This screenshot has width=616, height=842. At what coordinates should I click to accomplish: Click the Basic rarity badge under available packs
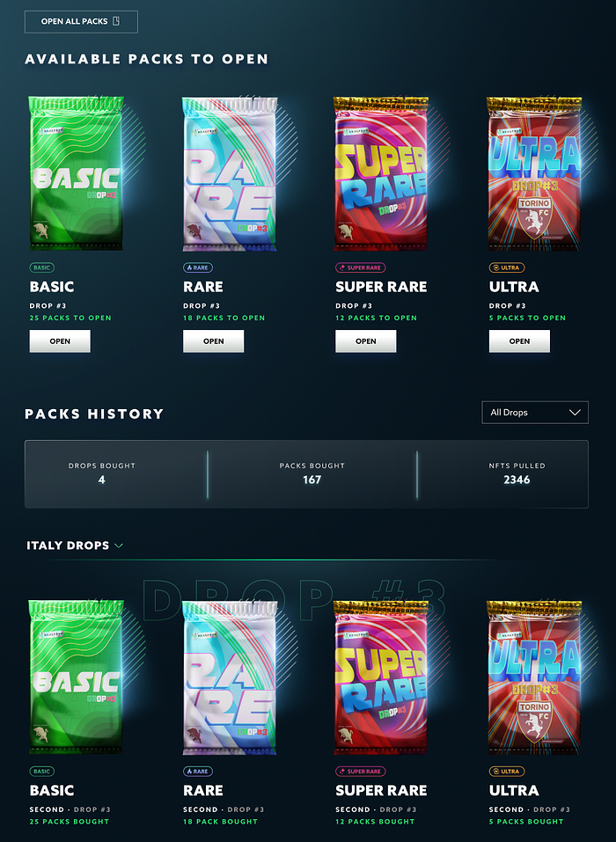coord(42,267)
